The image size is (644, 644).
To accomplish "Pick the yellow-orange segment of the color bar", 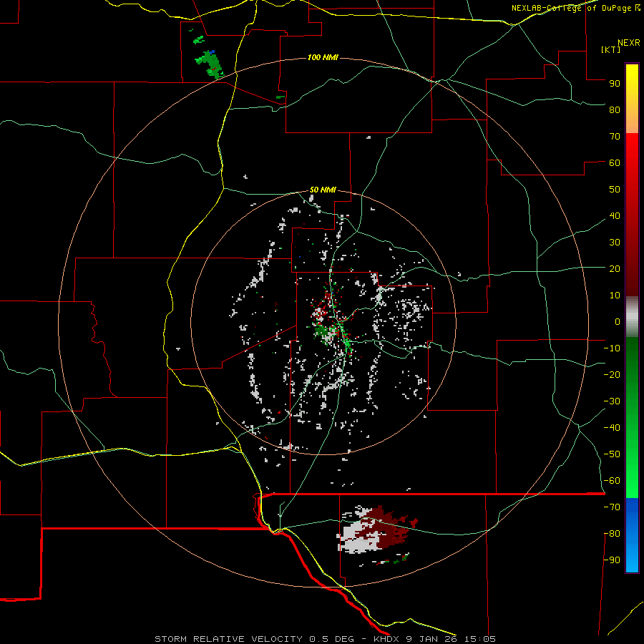I will [x=632, y=99].
